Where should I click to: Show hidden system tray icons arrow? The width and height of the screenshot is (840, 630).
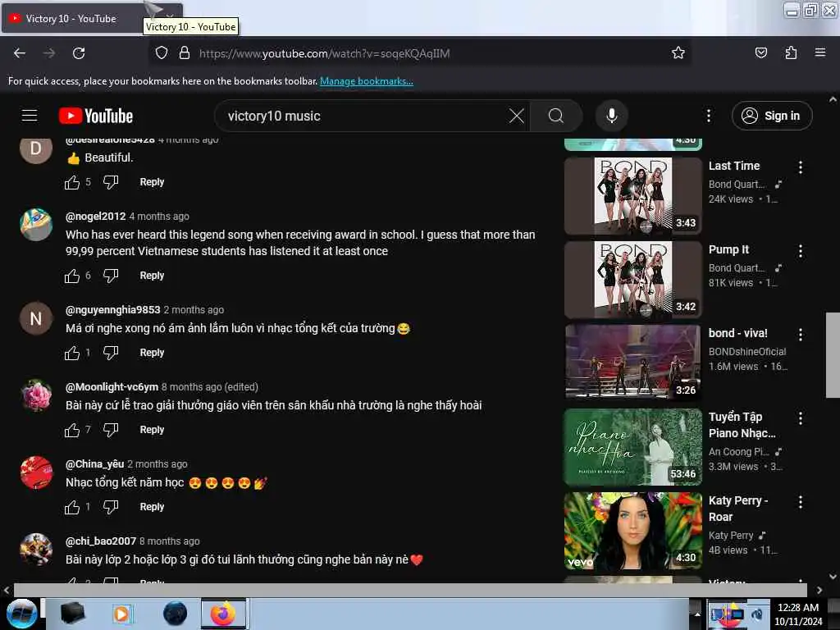[x=697, y=614]
